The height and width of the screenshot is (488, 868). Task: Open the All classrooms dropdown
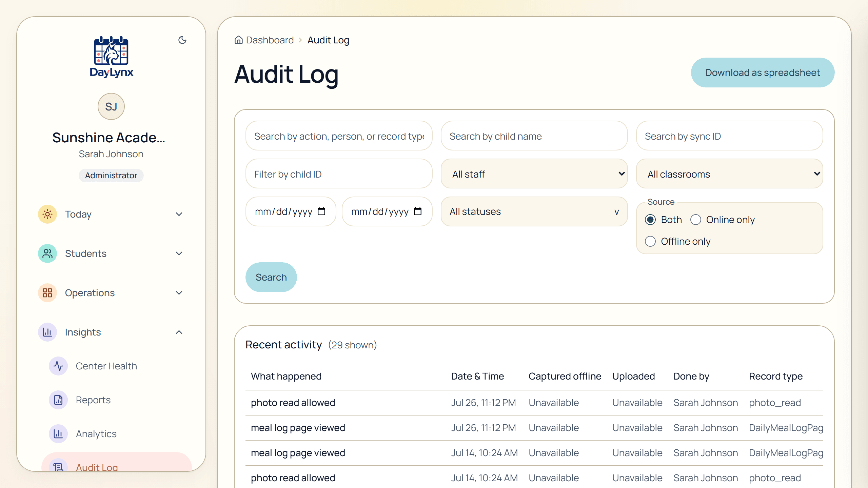tap(730, 174)
